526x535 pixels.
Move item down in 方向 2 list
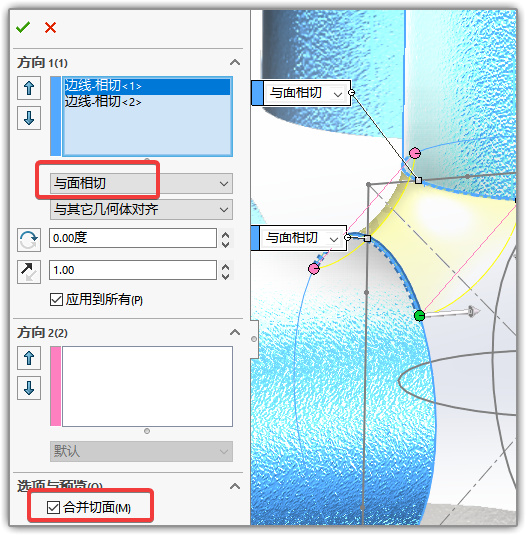[x=29, y=388]
